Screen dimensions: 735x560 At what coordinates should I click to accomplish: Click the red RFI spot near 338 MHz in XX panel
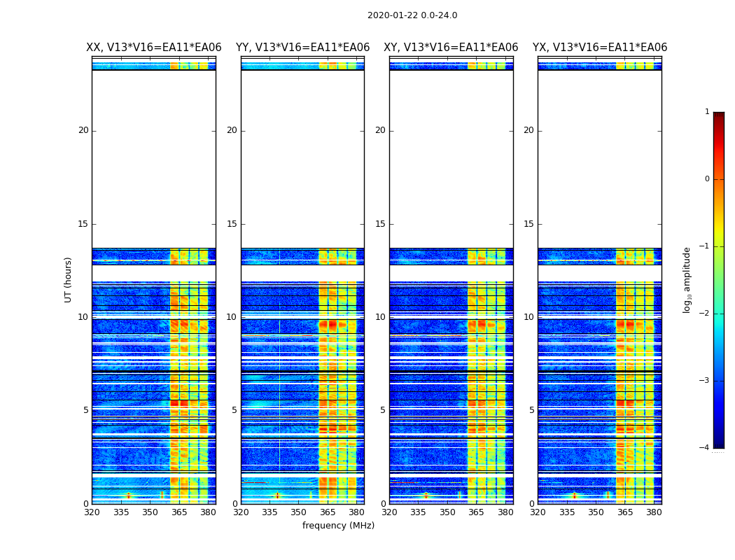click(x=128, y=495)
